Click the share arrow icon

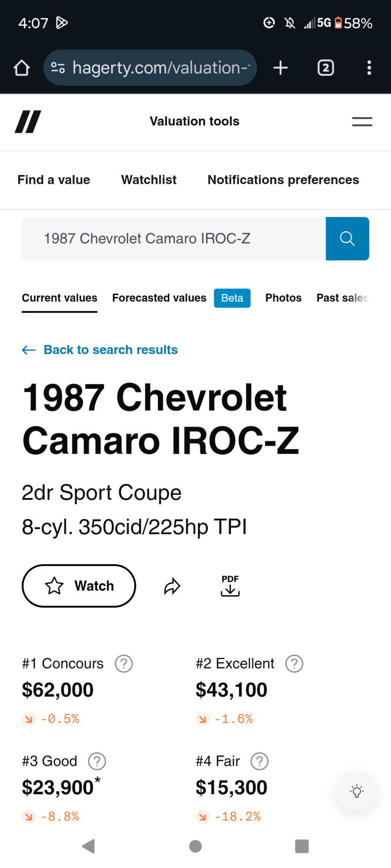tap(172, 586)
